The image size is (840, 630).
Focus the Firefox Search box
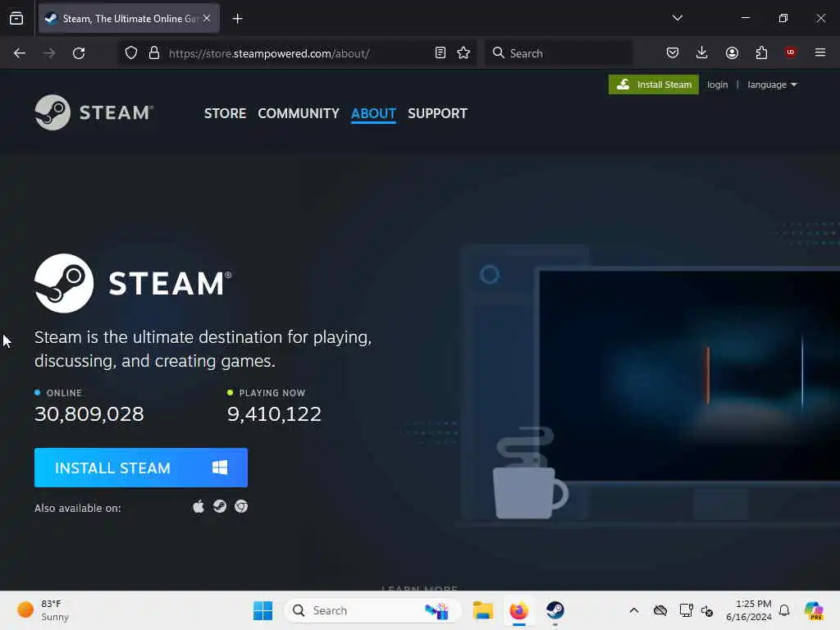558,53
